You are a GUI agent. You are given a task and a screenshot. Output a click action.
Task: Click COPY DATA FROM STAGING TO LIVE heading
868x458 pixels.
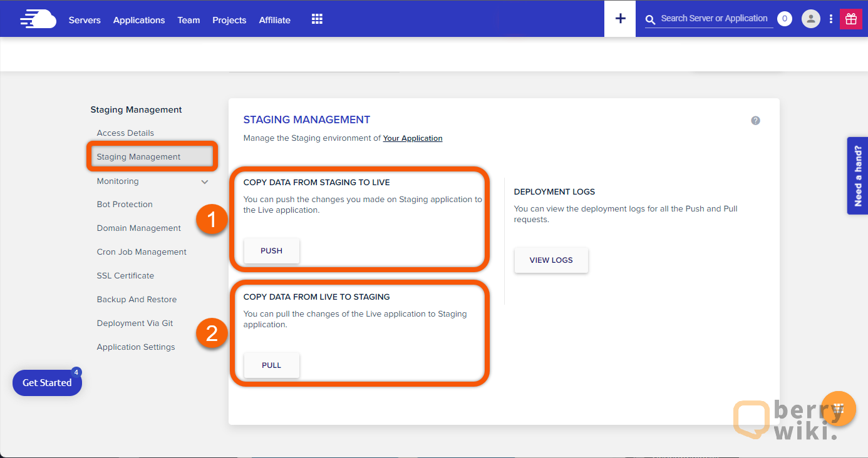click(x=316, y=183)
